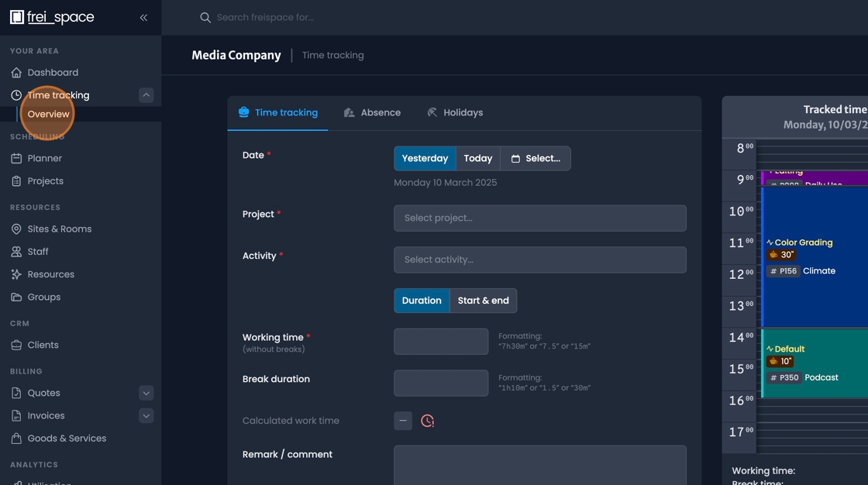Screen dimensions: 868x485
Task: Click the red calculated work time clock icon
Action: (427, 421)
